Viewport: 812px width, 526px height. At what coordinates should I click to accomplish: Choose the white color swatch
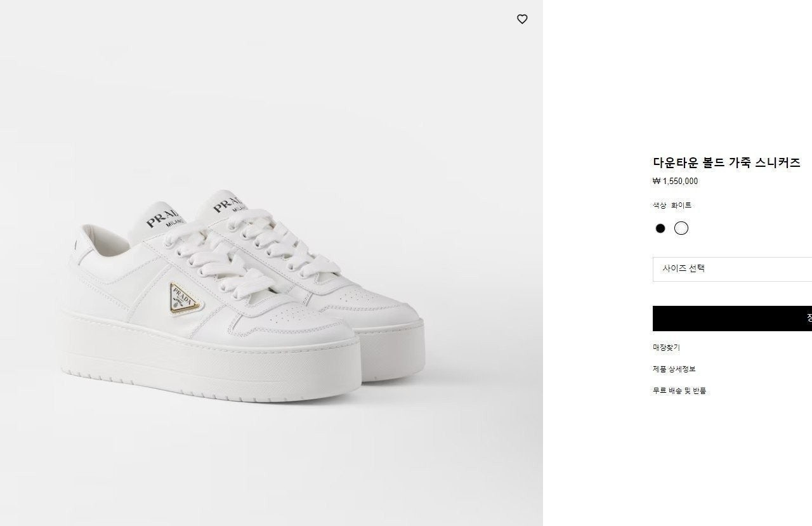681,228
